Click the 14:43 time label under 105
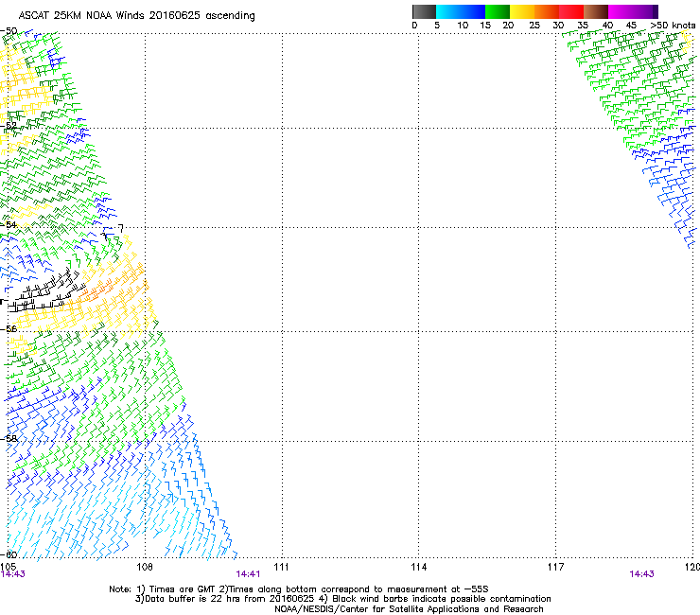 pyautogui.click(x=13, y=574)
